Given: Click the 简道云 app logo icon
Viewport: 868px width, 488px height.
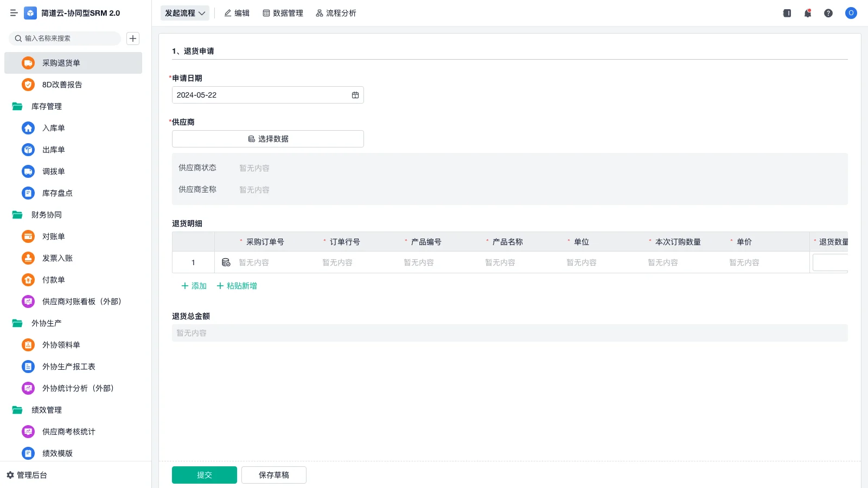Looking at the screenshot, I should coord(30,13).
